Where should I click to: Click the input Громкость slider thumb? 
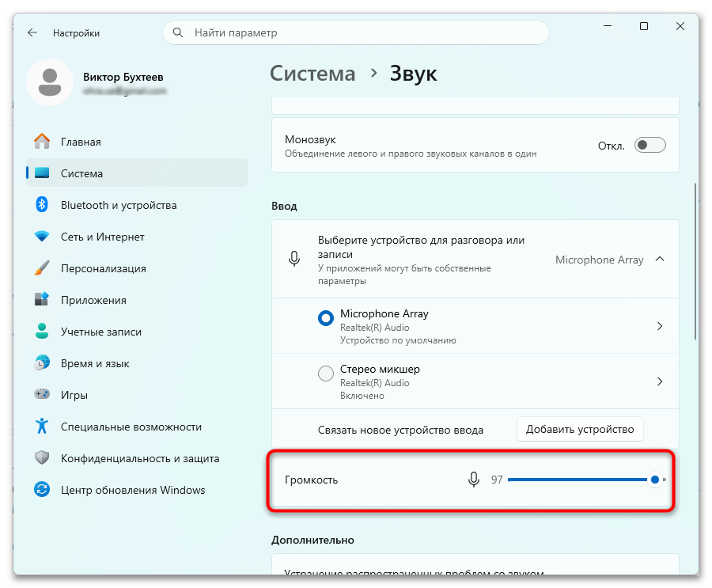[654, 480]
